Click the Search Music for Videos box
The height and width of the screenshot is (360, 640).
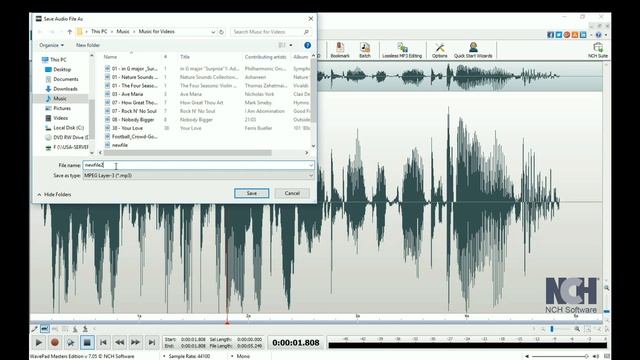point(270,31)
